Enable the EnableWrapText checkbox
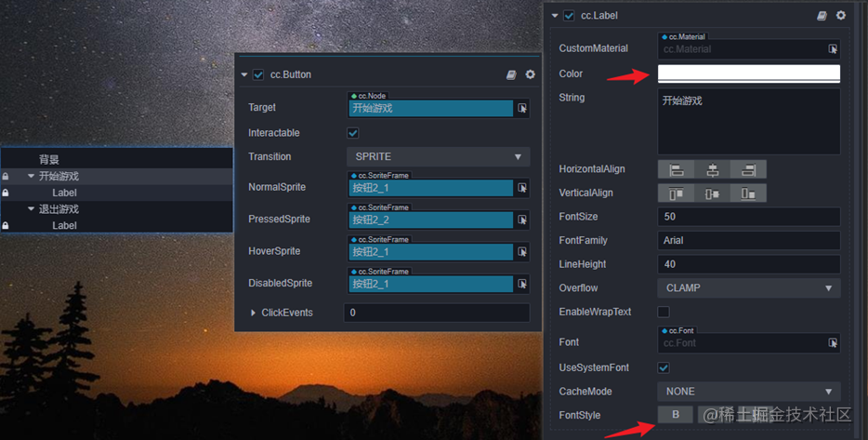This screenshot has height=440, width=868. pos(664,312)
